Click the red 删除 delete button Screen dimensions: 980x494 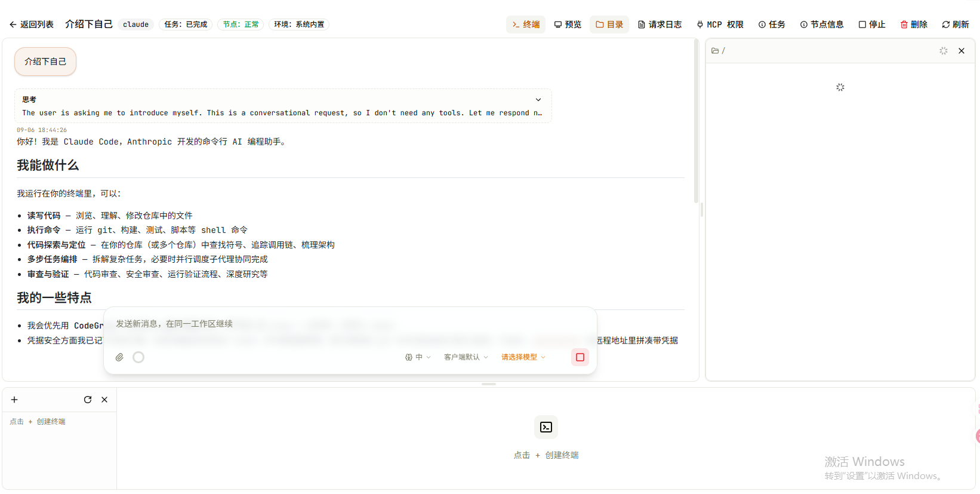point(914,24)
